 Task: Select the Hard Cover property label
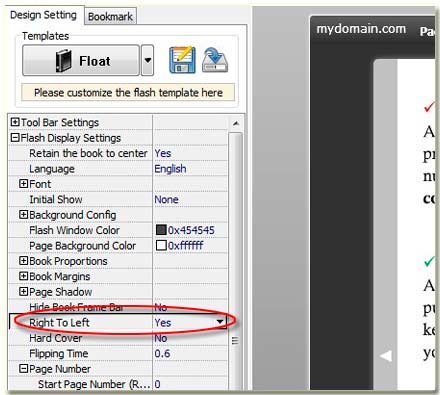click(x=56, y=338)
